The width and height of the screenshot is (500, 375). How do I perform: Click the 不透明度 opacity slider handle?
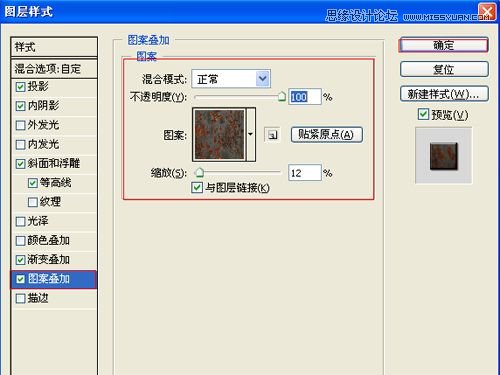[282, 97]
